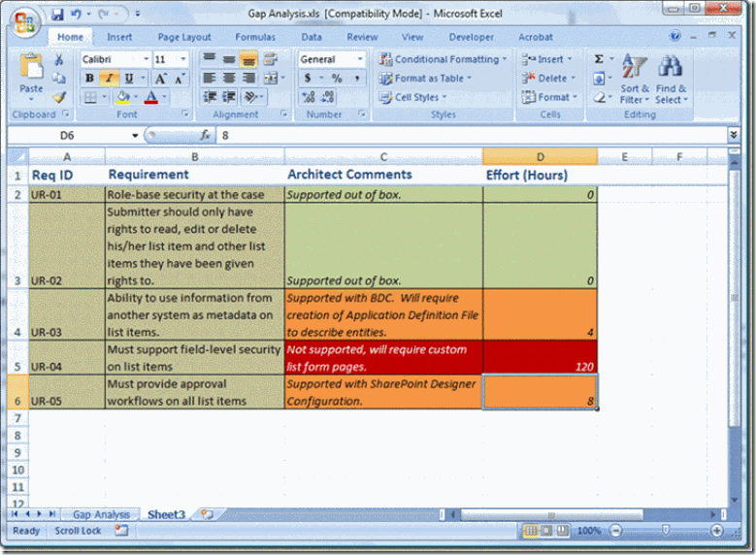The height and width of the screenshot is (555, 756).
Task: Apply Accounting dollar format
Action: pos(308,79)
